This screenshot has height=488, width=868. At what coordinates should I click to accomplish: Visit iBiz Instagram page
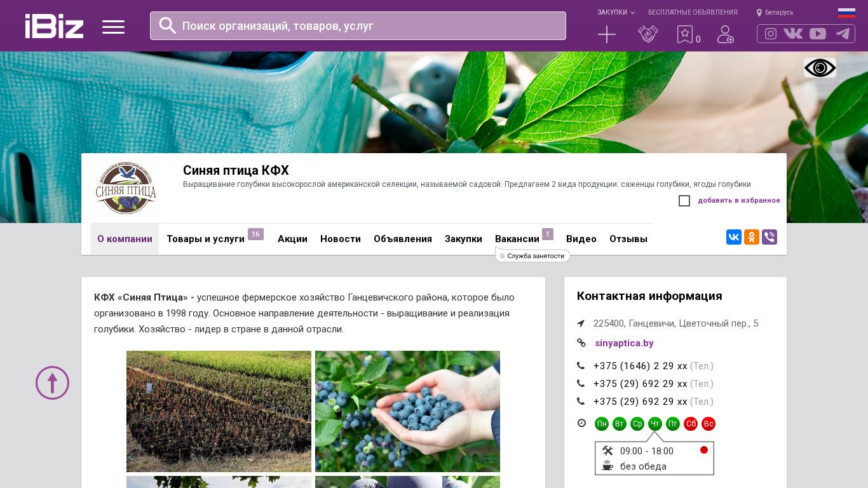pyautogui.click(x=771, y=34)
